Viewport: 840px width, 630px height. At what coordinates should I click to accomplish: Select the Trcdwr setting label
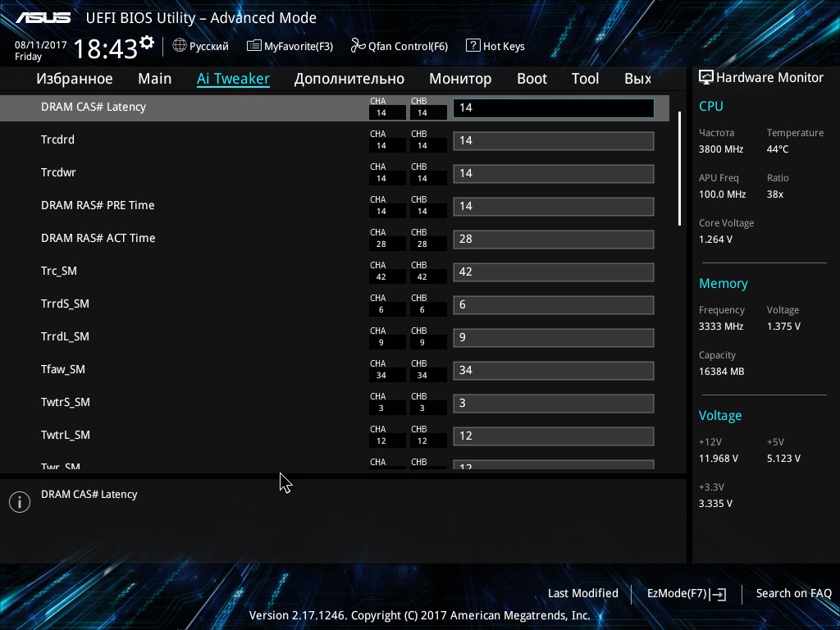58,172
